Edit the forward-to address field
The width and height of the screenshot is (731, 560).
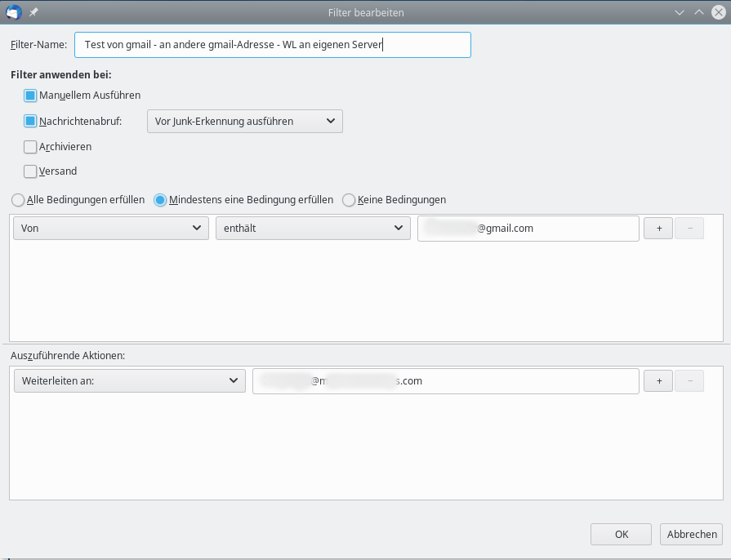point(446,381)
